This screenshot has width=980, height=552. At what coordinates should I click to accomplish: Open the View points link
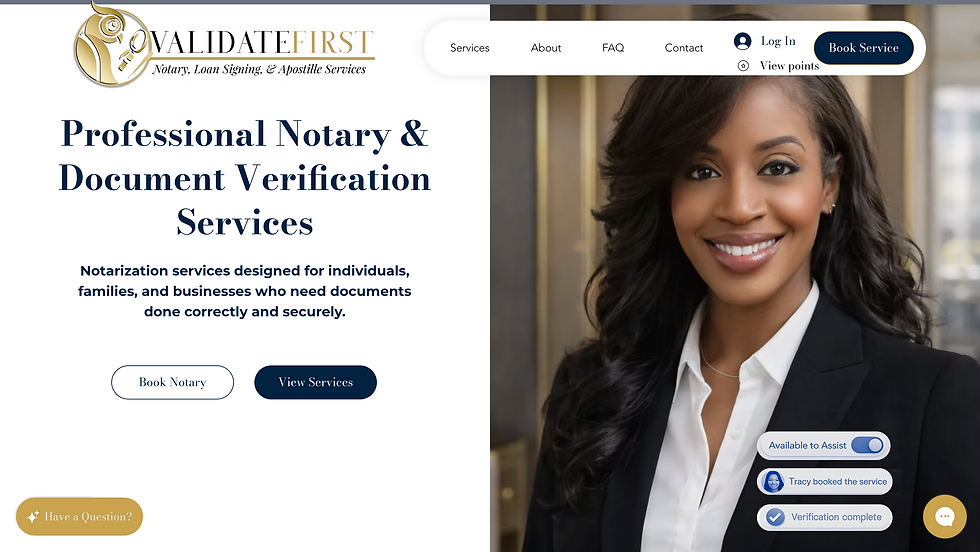(x=789, y=66)
